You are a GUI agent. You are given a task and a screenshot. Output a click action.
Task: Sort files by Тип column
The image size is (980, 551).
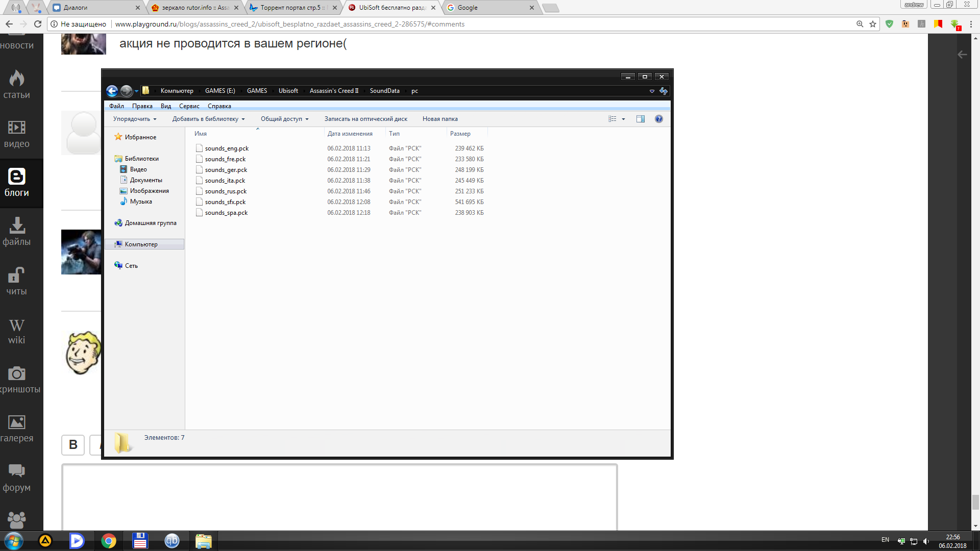coord(416,134)
